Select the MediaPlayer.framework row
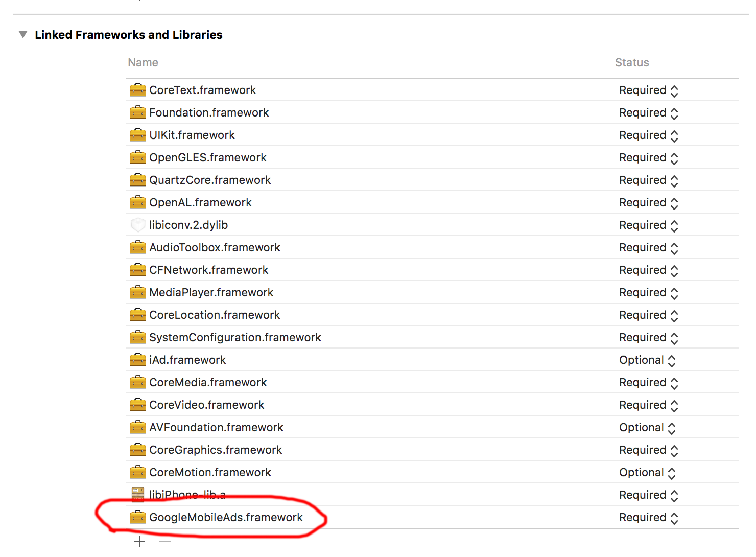This screenshot has width=756, height=557. click(x=432, y=292)
